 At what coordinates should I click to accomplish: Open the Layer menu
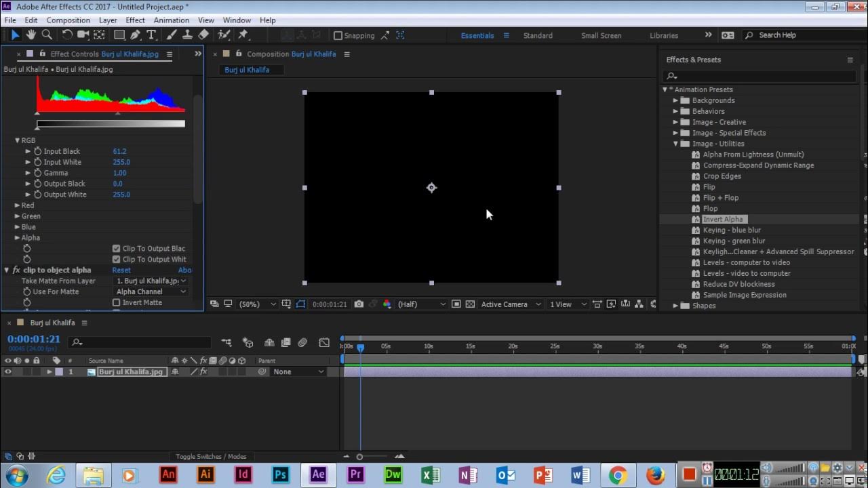(x=108, y=20)
